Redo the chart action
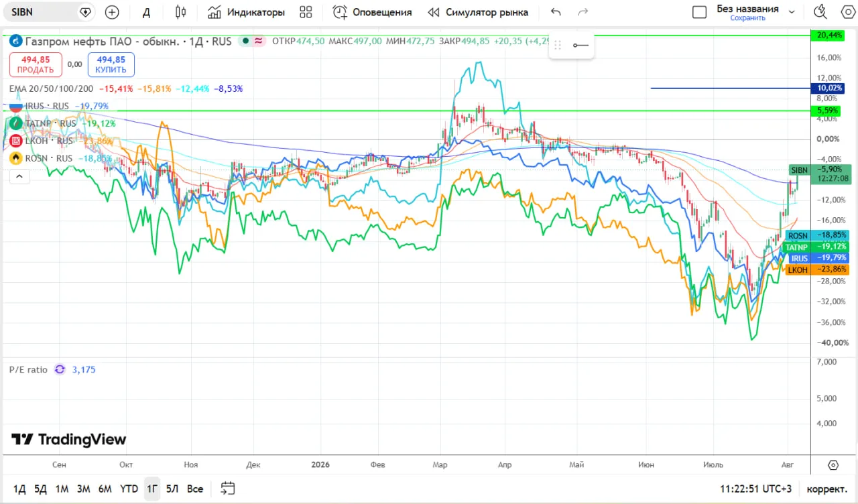858x504 pixels. [x=583, y=12]
